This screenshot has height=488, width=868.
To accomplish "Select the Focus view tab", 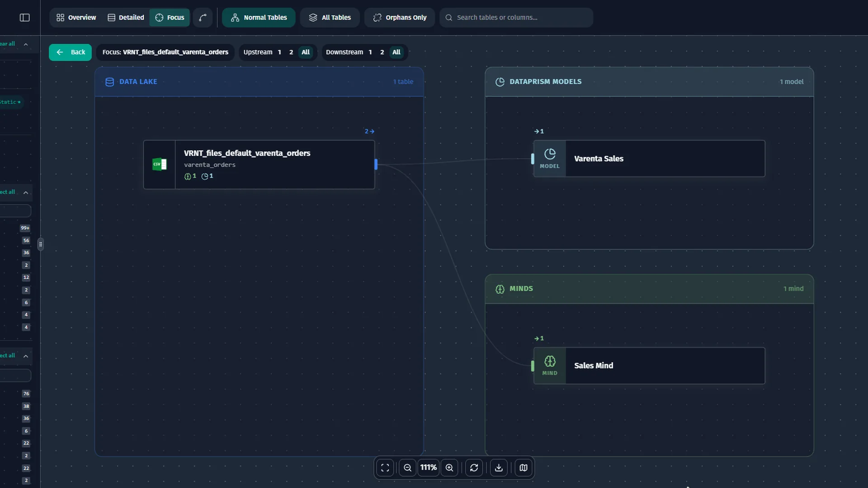I will (x=170, y=18).
